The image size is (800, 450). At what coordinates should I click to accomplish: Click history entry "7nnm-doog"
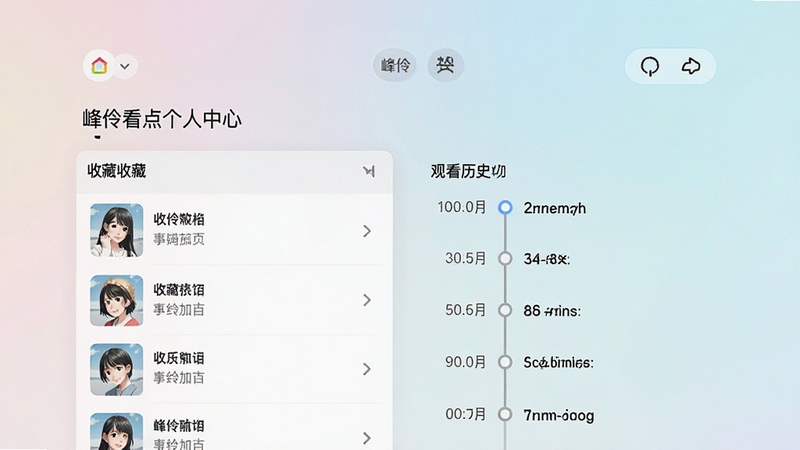(x=559, y=415)
